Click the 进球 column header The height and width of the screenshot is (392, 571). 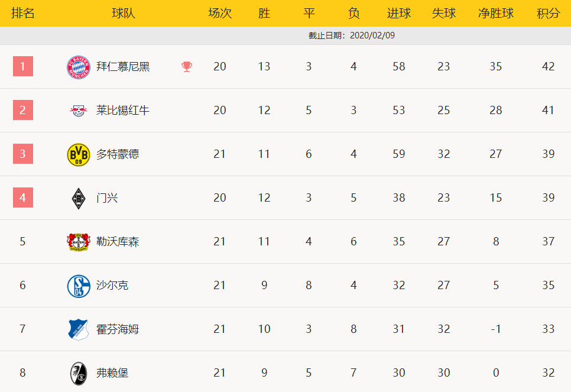(399, 14)
